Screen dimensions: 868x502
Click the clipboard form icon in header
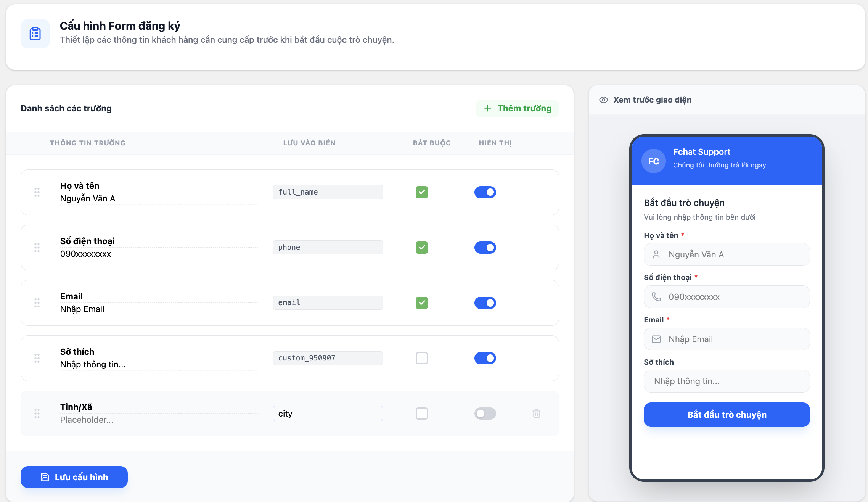click(x=35, y=34)
